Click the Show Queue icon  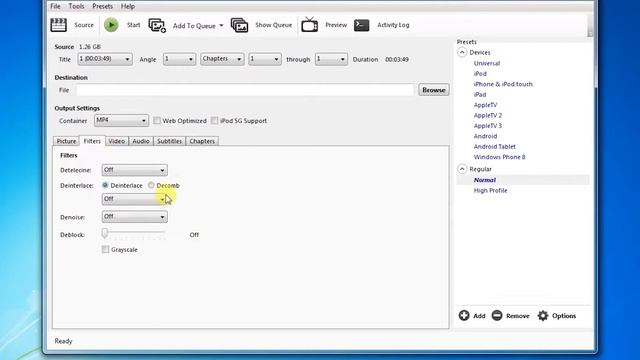click(x=240, y=25)
